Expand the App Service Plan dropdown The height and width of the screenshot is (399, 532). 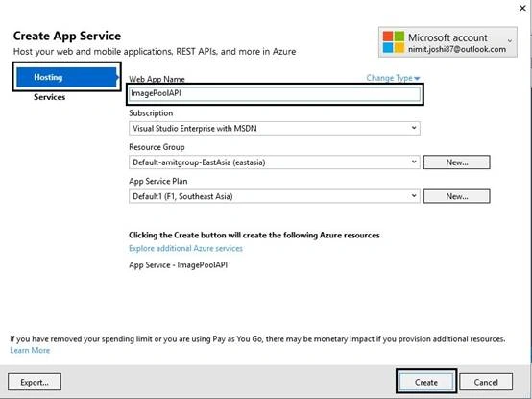tap(275, 196)
